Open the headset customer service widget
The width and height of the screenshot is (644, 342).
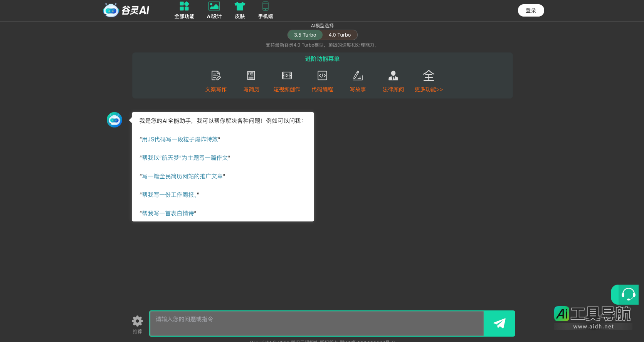[x=628, y=295]
